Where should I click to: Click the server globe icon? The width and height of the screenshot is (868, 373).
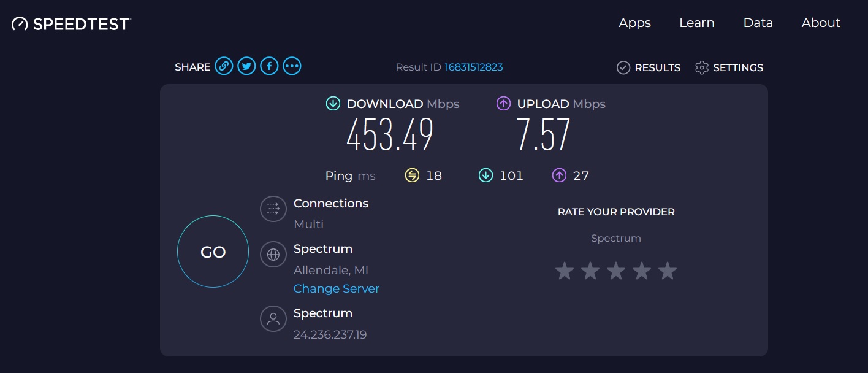(x=273, y=254)
